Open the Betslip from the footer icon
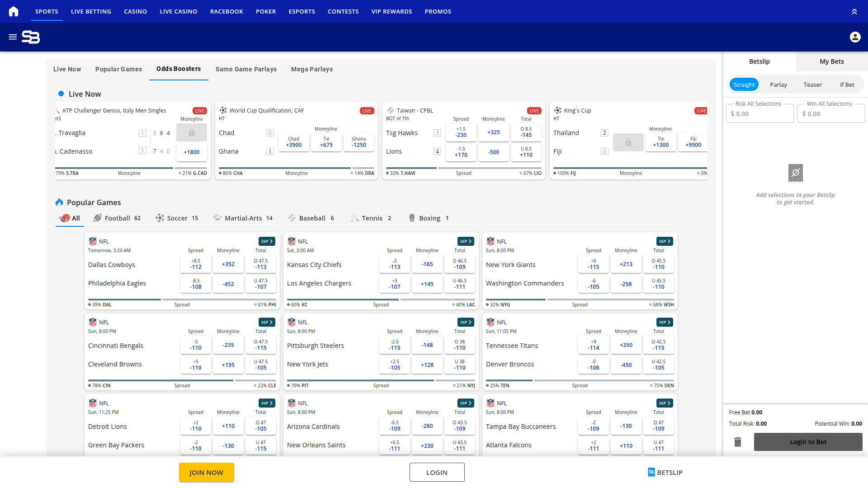This screenshot has width=868, height=488. point(665,472)
